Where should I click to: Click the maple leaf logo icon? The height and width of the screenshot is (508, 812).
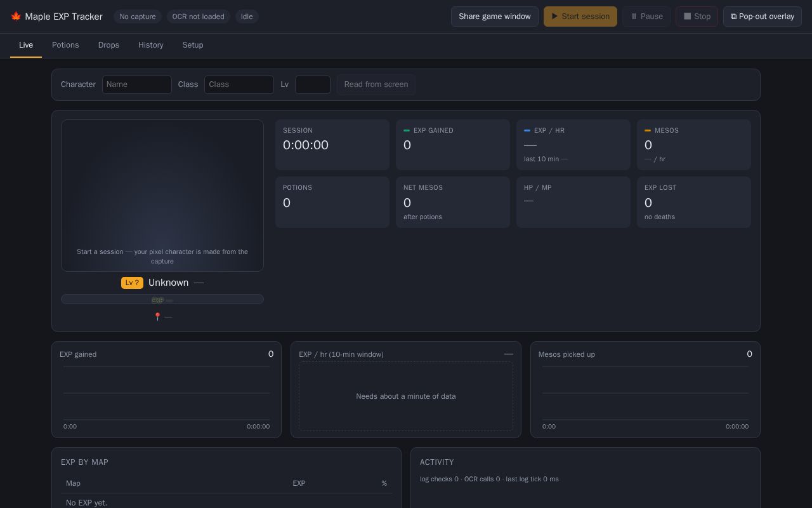click(x=16, y=17)
